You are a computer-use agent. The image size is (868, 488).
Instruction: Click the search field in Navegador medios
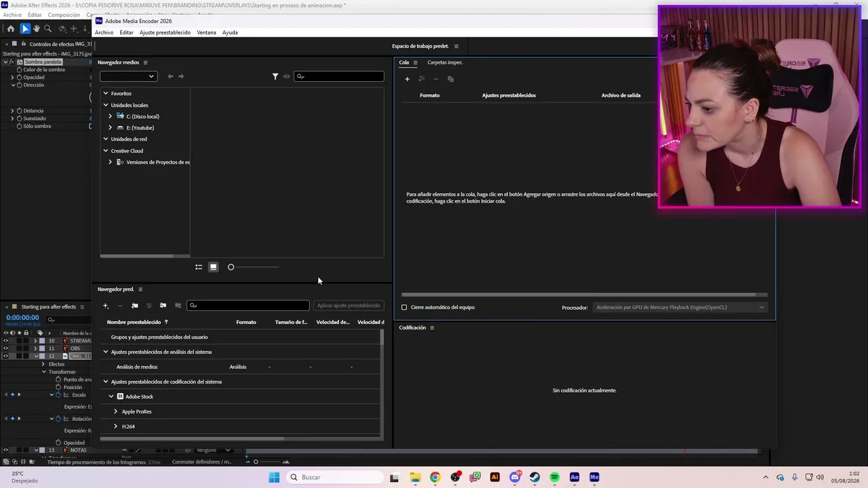[339, 77]
